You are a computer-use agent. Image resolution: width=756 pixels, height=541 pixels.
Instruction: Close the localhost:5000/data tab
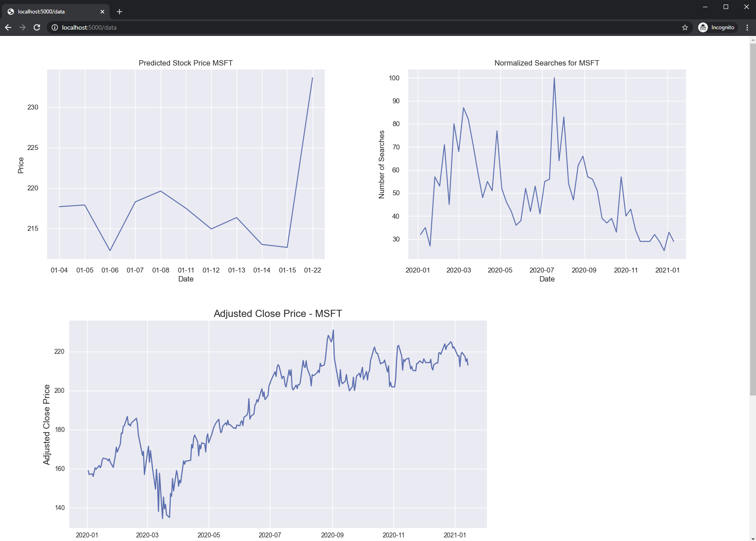pos(102,12)
